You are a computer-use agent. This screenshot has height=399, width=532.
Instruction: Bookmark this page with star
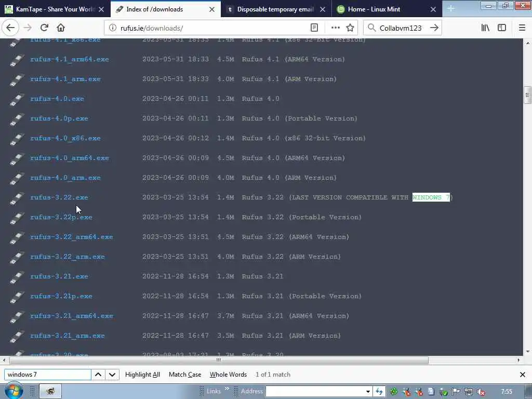350,28
